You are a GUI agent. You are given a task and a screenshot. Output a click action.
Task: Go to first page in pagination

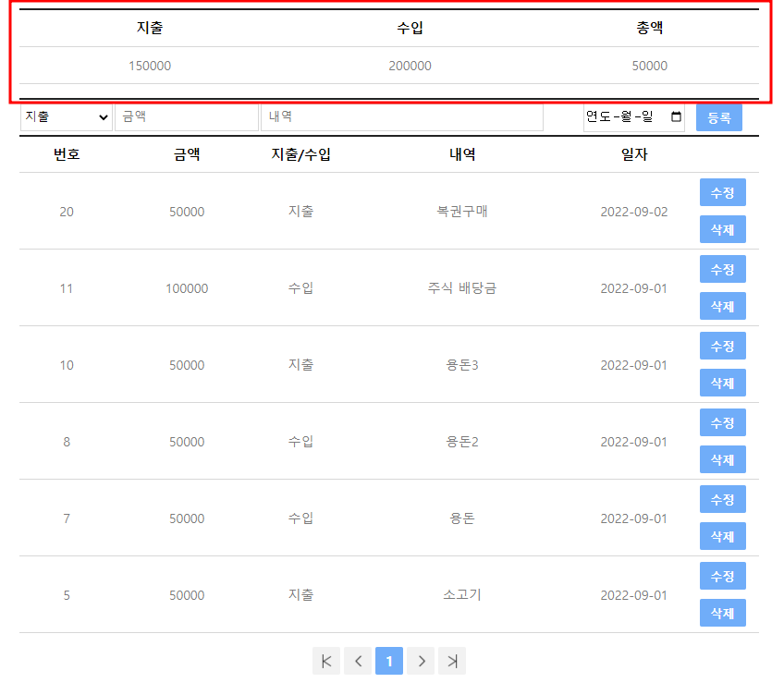pos(326,661)
